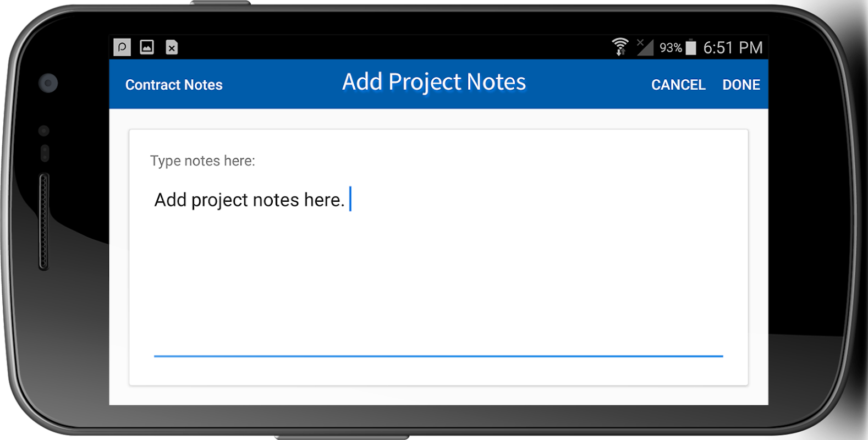This screenshot has width=868, height=440.
Task: Tap the 6:51 PM clock
Action: point(733,48)
